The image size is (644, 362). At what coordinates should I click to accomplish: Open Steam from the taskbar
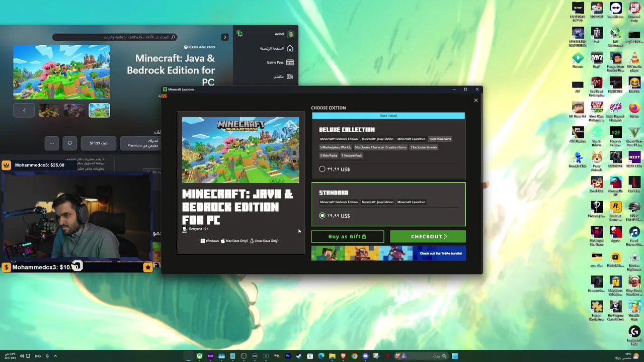(x=299, y=356)
